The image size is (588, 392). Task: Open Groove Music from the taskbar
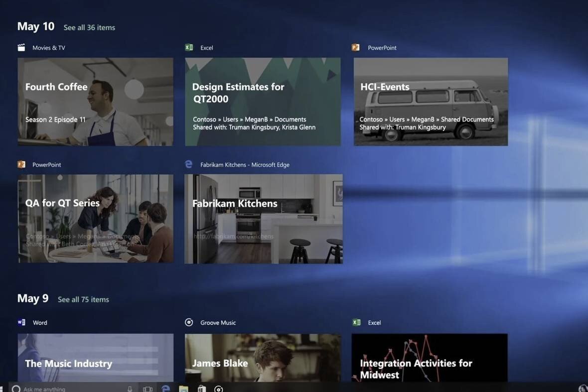[x=219, y=389]
